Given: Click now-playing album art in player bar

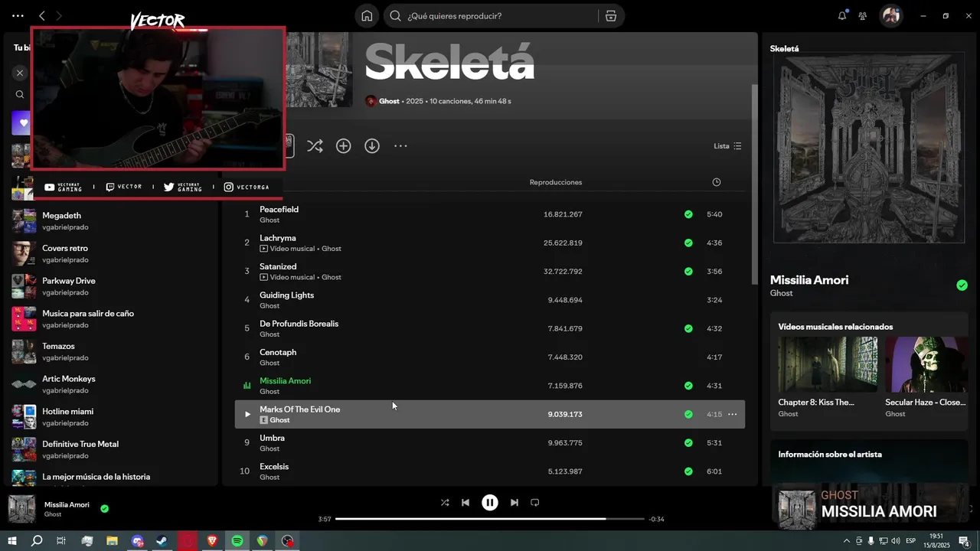Looking at the screenshot, I should point(21,509).
